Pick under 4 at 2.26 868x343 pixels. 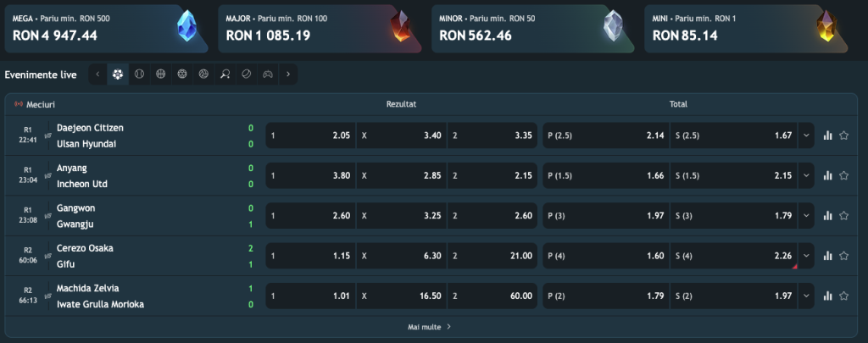(x=733, y=256)
